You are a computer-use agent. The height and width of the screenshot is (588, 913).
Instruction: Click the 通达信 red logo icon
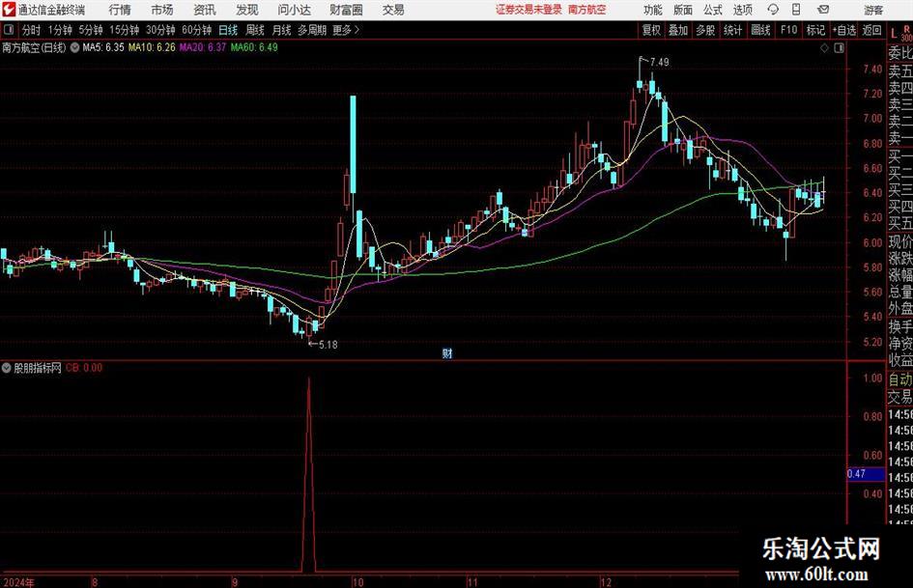9,10
